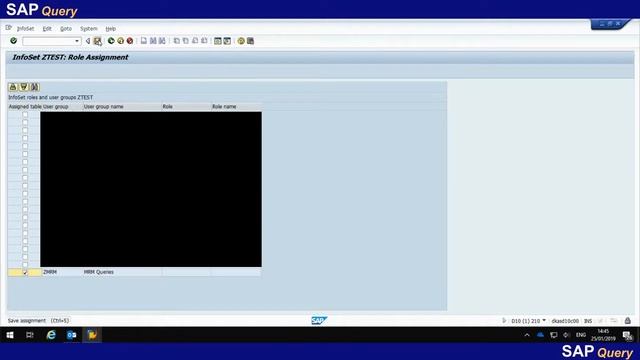Uncheck the assigned checkbox for ZHRM

point(25,272)
